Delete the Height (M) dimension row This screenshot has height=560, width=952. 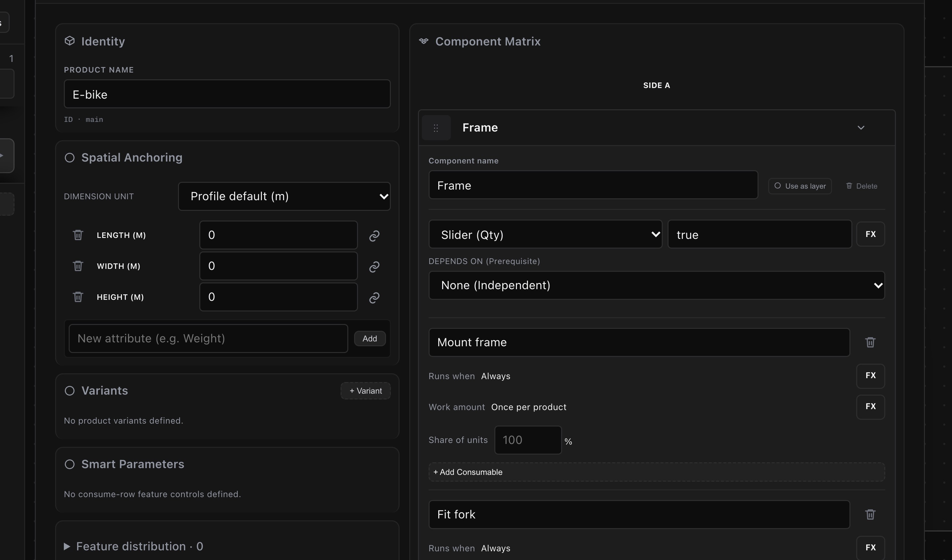78,297
